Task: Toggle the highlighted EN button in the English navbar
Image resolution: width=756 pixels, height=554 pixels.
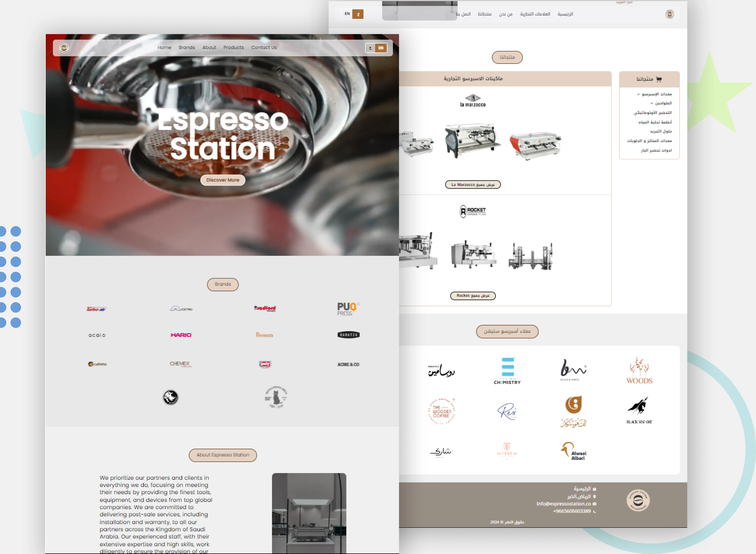Action: pos(381,48)
